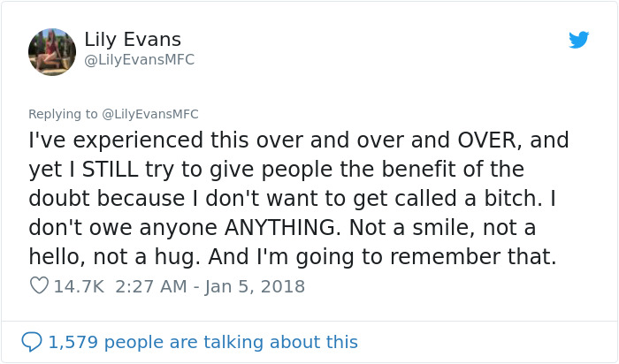Click the 14.7K like count
The width and height of the screenshot is (619, 364).
point(81,287)
